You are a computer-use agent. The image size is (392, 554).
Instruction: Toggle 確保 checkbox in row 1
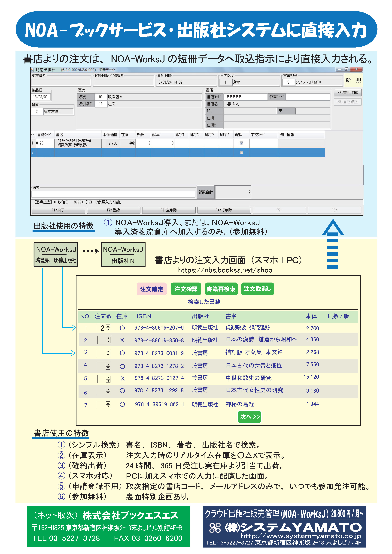pos(241,143)
